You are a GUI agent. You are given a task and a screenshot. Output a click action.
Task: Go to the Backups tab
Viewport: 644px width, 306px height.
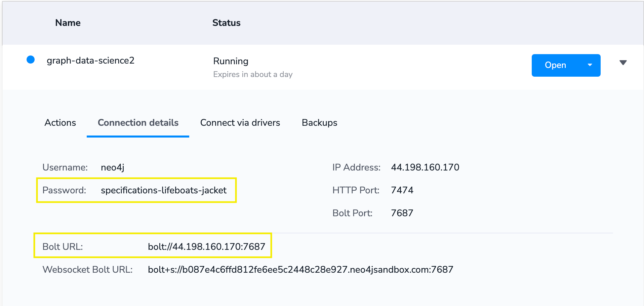(x=319, y=123)
